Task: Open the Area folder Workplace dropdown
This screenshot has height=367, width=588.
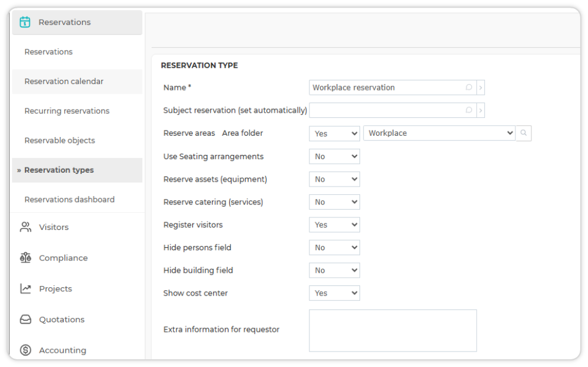Action: [x=439, y=133]
